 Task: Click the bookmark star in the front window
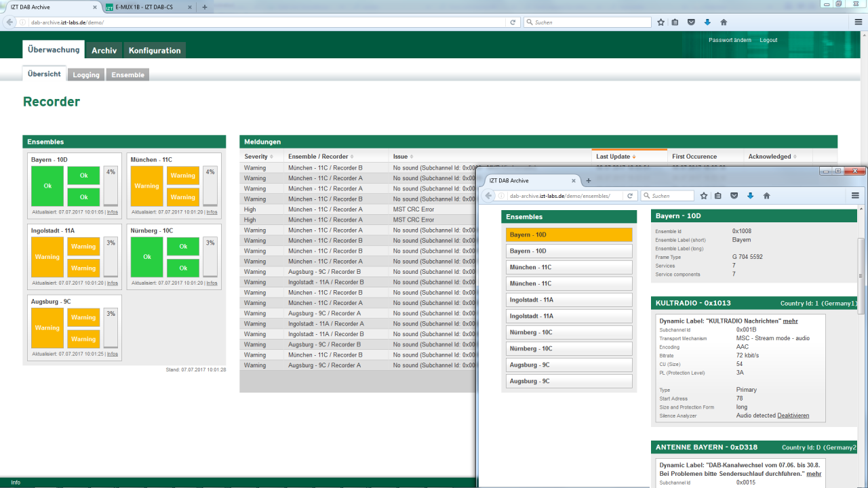(x=704, y=196)
